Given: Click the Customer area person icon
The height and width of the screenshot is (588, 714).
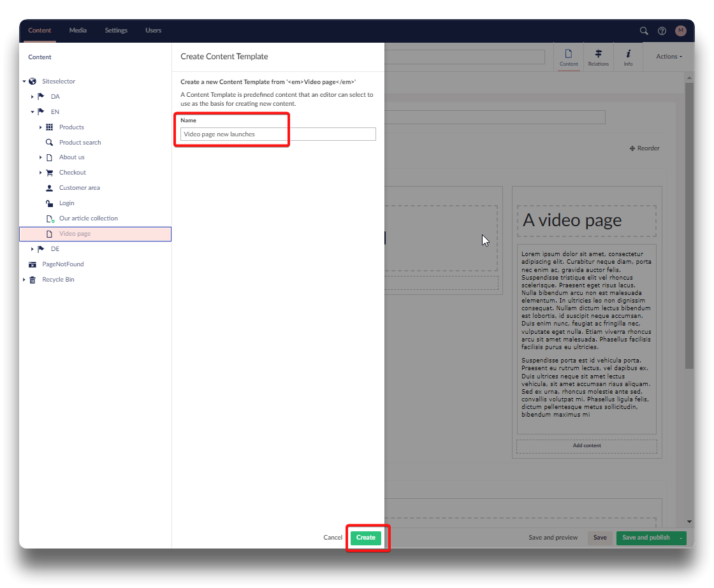Looking at the screenshot, I should tap(49, 188).
